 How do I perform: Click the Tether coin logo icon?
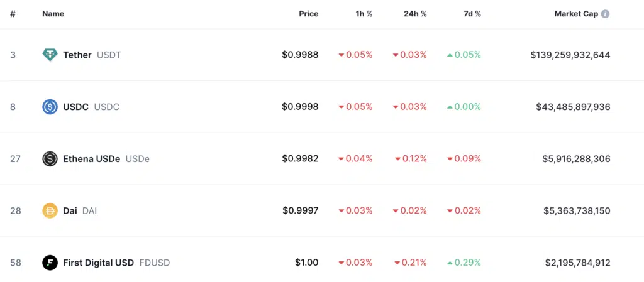(50, 55)
